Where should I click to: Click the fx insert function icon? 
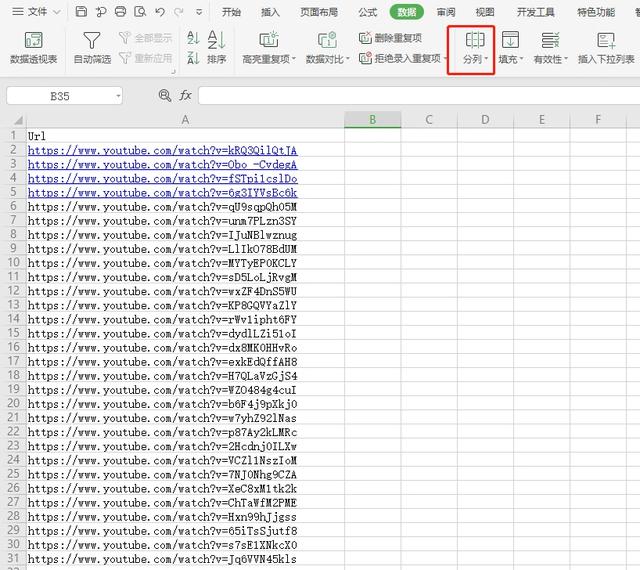(185, 96)
